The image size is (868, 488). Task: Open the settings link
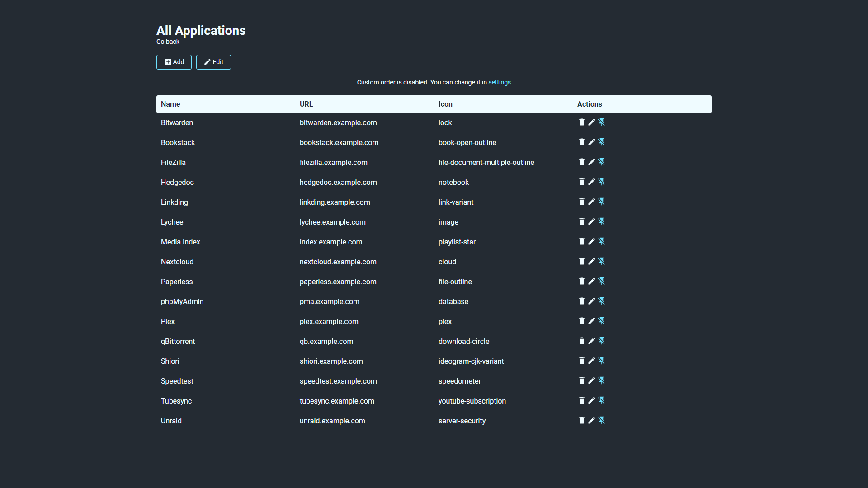(x=499, y=82)
